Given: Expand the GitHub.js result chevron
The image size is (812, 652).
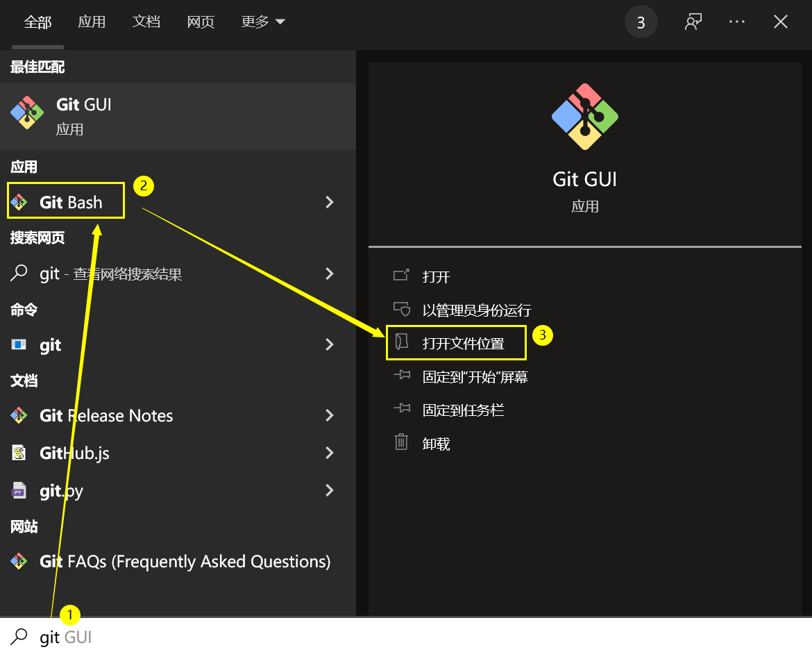Looking at the screenshot, I should (330, 453).
